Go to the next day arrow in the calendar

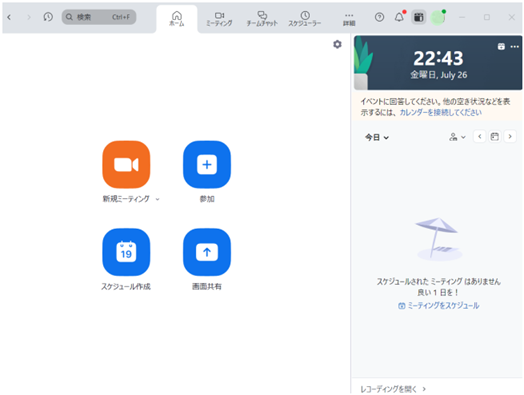(510, 136)
